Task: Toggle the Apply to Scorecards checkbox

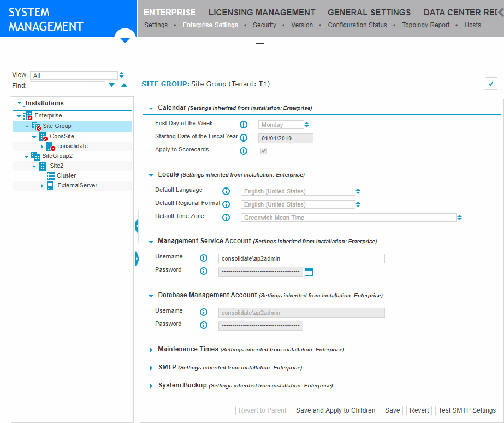Action: 264,151
